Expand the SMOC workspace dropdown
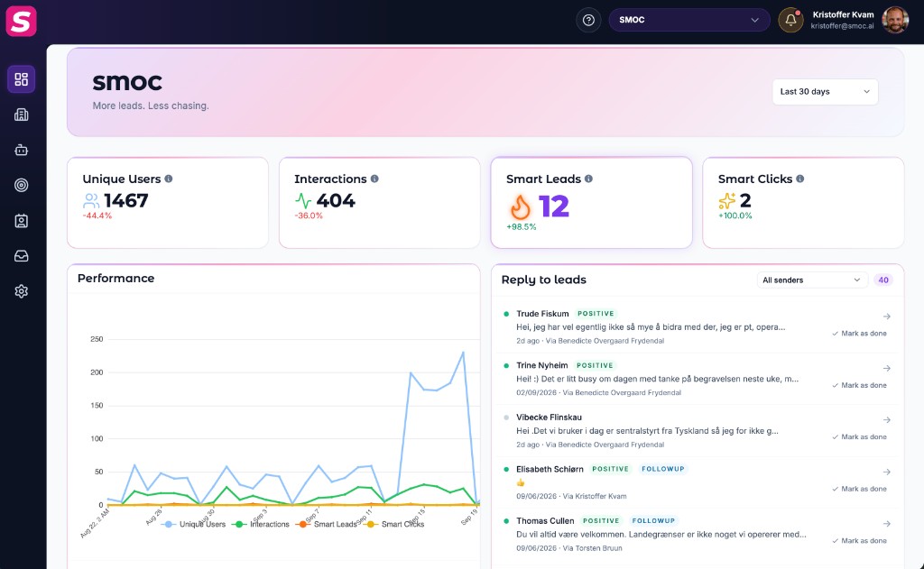The height and width of the screenshot is (569, 924). [x=688, y=20]
